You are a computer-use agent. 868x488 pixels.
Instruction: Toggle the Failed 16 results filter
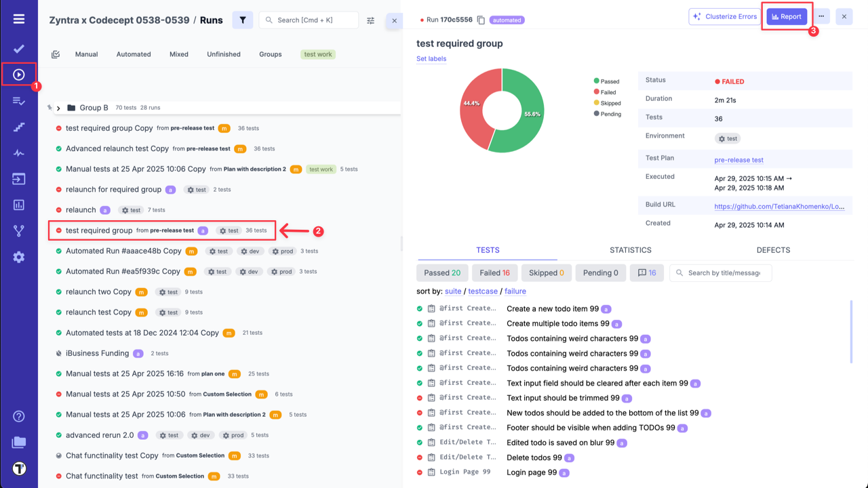point(494,272)
